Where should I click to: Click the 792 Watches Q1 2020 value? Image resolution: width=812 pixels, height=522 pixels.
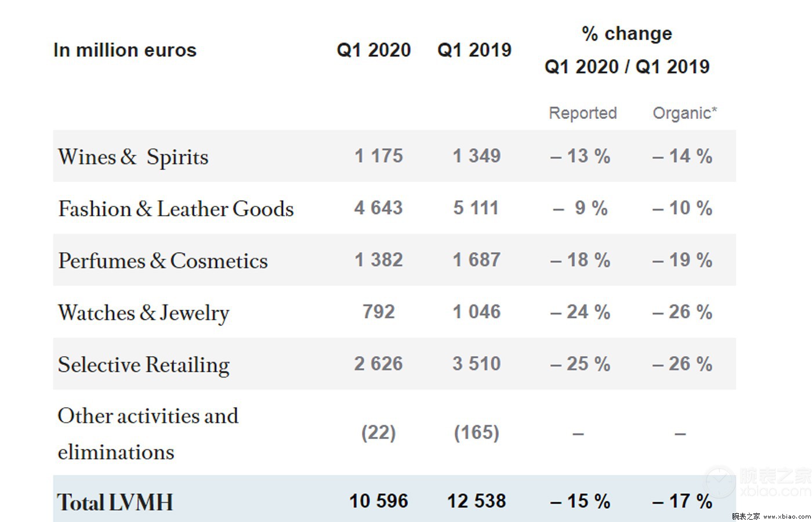[x=379, y=312]
